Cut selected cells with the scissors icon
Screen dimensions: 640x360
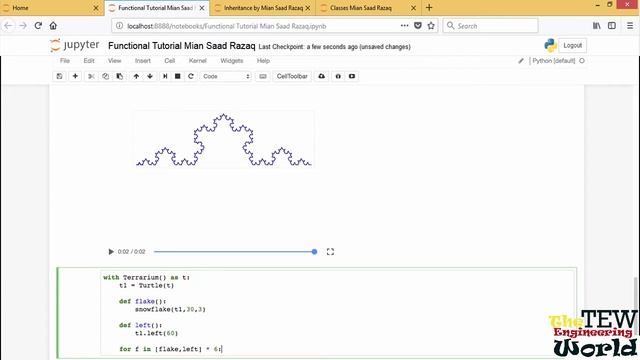[x=91, y=76]
